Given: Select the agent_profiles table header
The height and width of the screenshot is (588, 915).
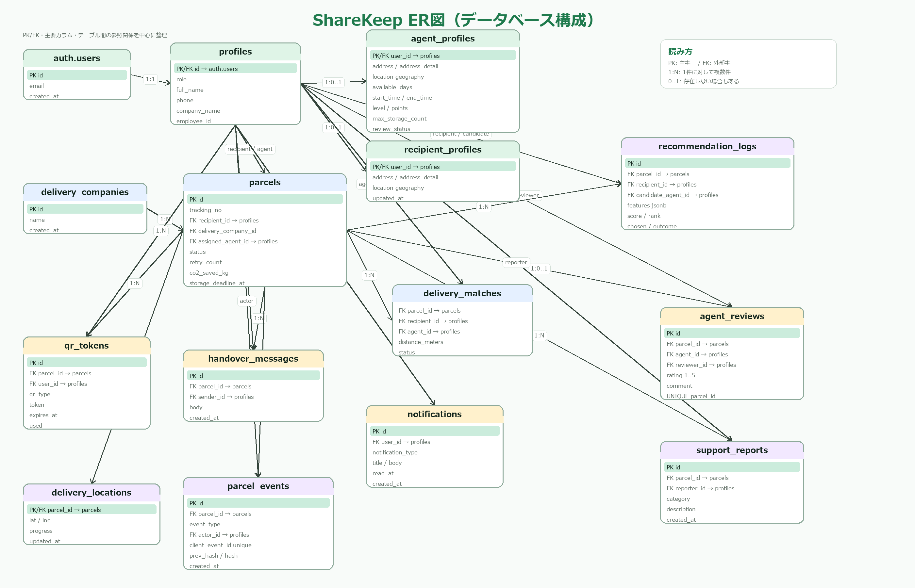Looking at the screenshot, I should (x=442, y=39).
